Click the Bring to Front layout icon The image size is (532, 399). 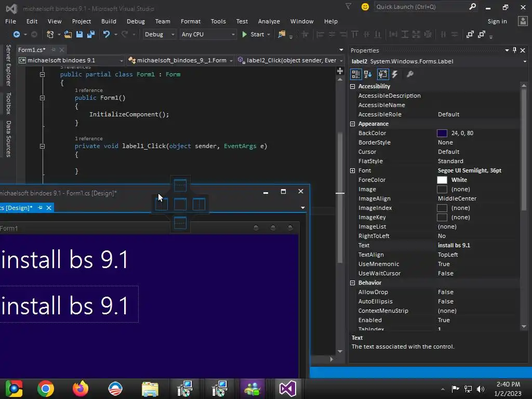click(470, 34)
